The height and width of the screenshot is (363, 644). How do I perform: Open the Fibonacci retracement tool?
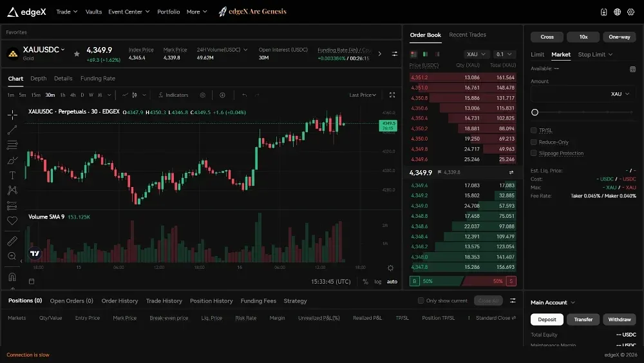coord(12,144)
